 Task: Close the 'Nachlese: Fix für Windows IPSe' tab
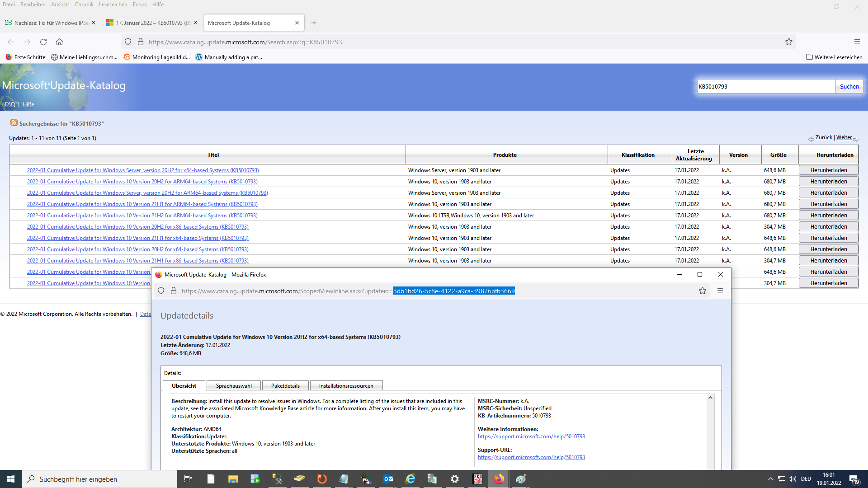[x=94, y=23]
